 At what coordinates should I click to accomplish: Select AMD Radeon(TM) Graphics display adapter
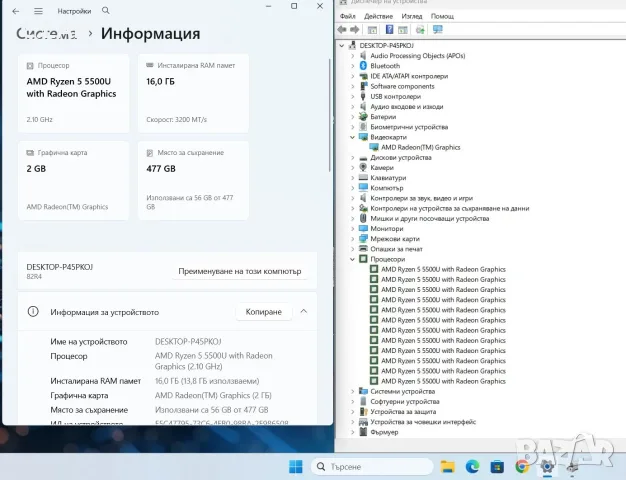420,147
